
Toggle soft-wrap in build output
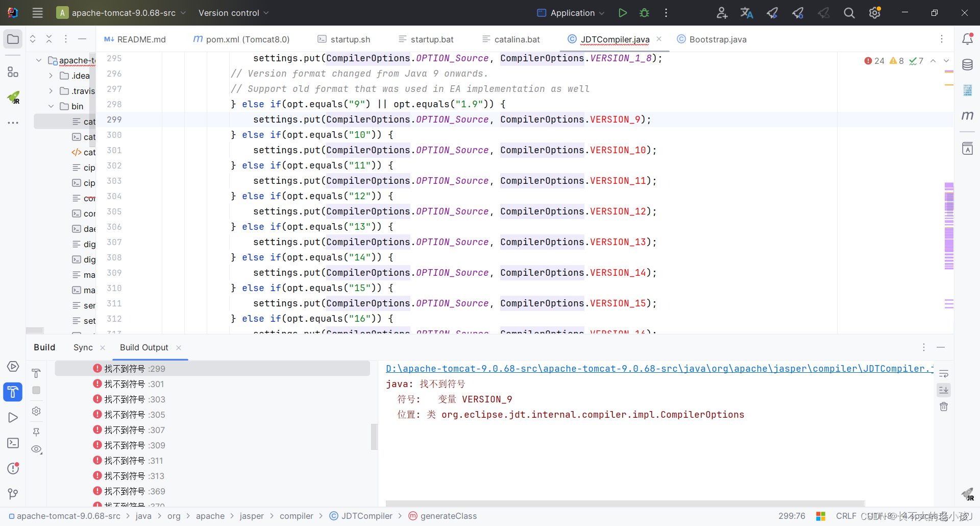[x=944, y=374]
